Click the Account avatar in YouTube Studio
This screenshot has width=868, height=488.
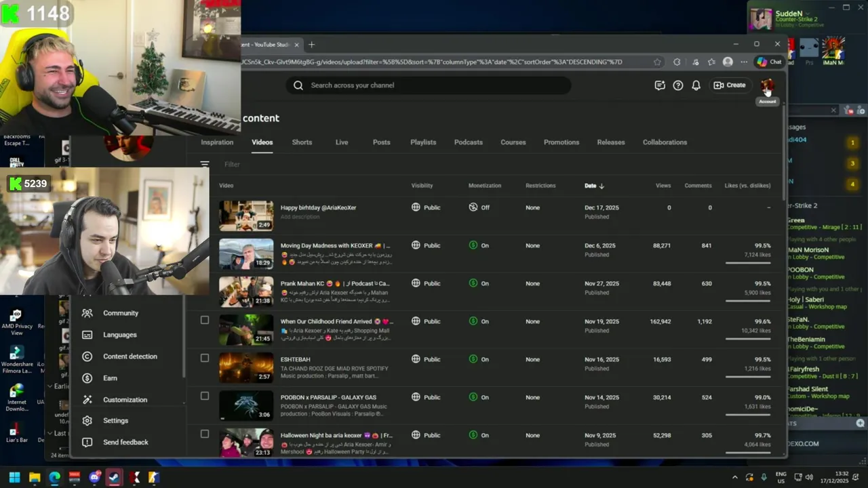[x=767, y=85]
